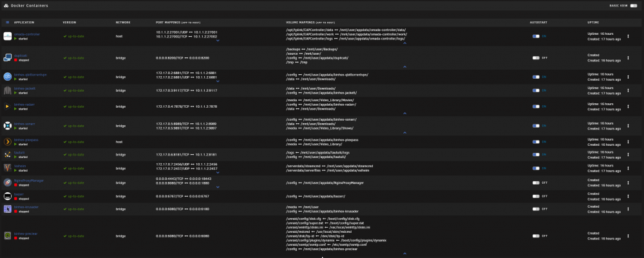Open the binhex-jackett container link
The image size is (644, 258).
point(24,88)
